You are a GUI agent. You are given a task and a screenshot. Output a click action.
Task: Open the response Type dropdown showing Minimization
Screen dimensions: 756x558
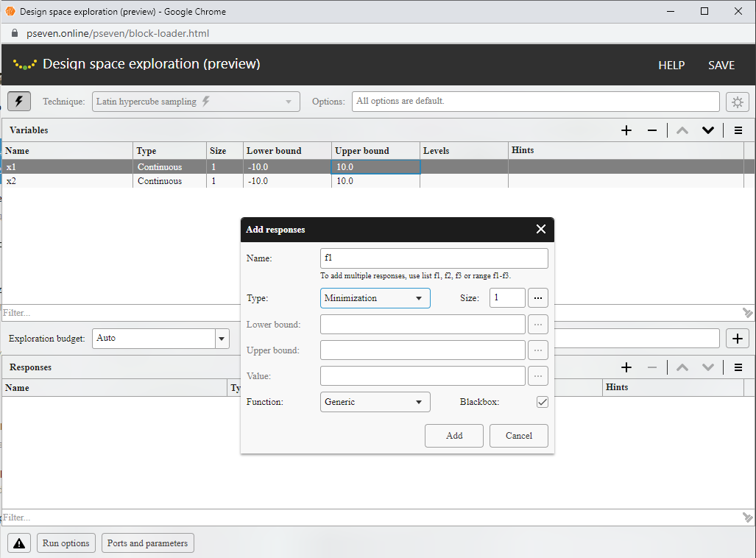(375, 298)
